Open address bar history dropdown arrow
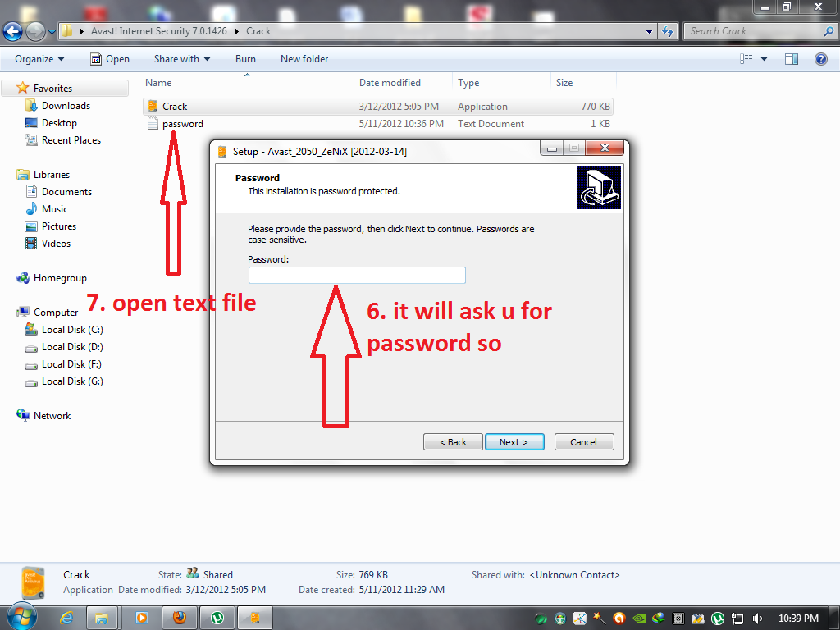Screen dimensions: 840x630 tap(649, 32)
